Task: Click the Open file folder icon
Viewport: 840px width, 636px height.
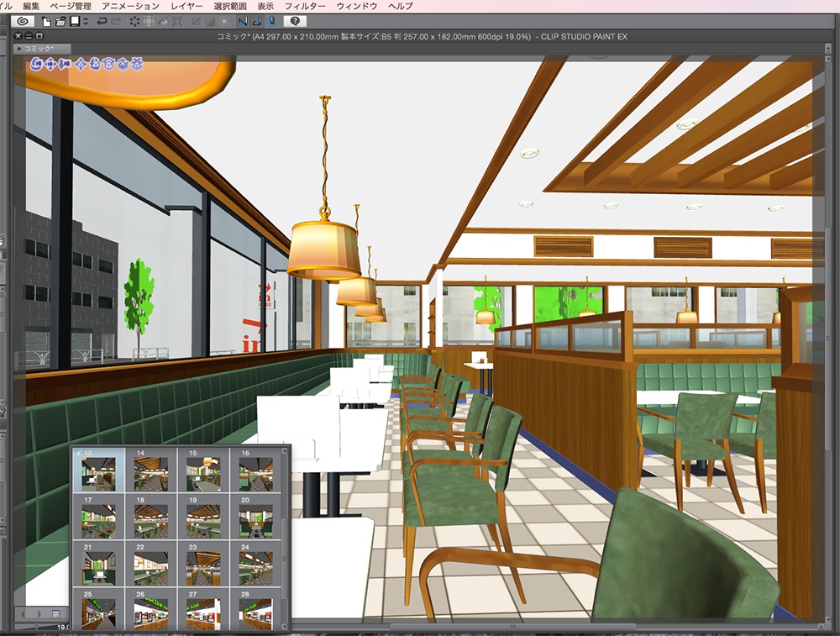Action: point(60,22)
